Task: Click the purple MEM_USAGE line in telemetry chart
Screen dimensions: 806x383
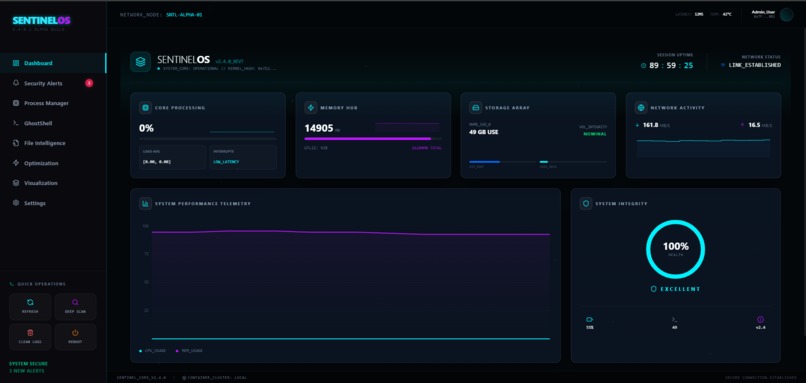Action: (351, 232)
